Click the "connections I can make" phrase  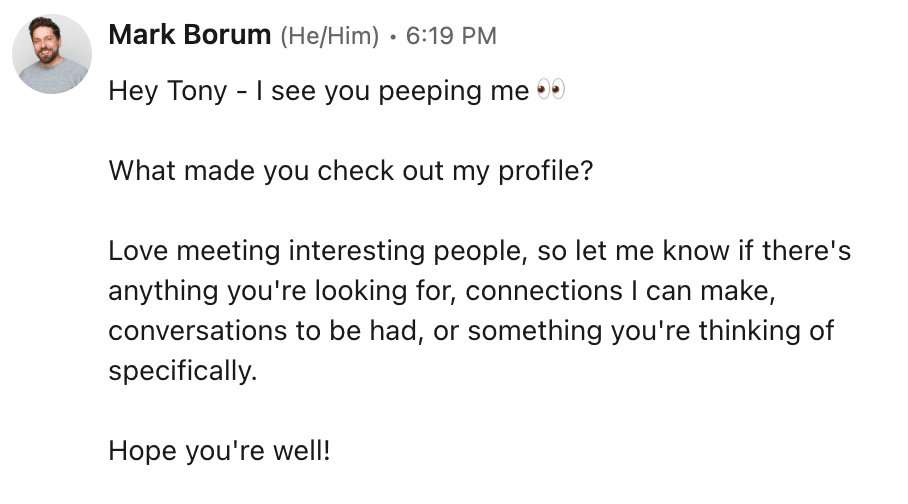(x=620, y=291)
